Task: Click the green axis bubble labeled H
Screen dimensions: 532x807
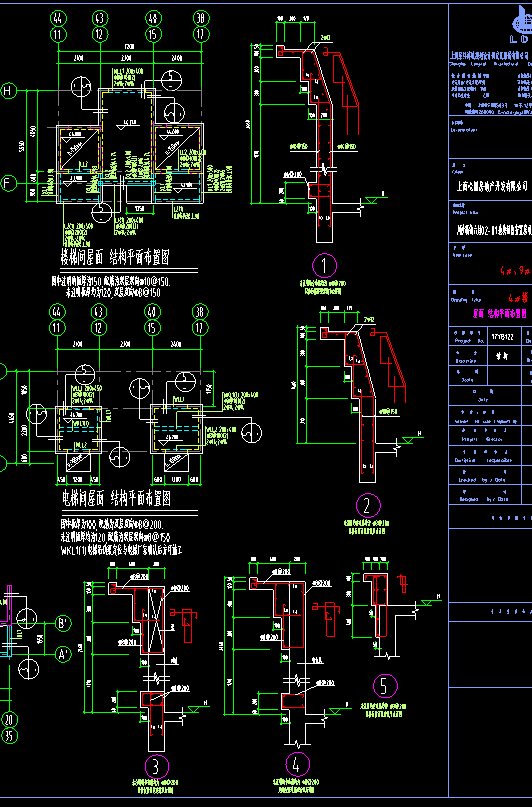Action: point(8,91)
